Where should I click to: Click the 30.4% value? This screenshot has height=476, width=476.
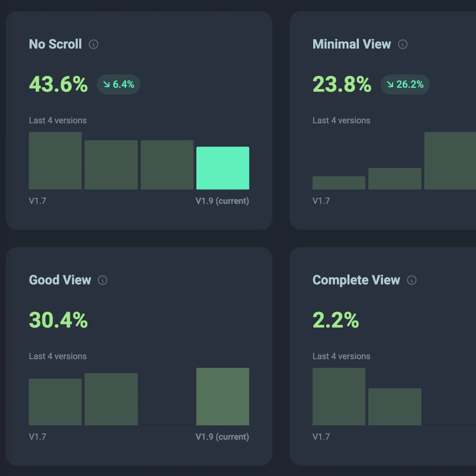pos(58,320)
